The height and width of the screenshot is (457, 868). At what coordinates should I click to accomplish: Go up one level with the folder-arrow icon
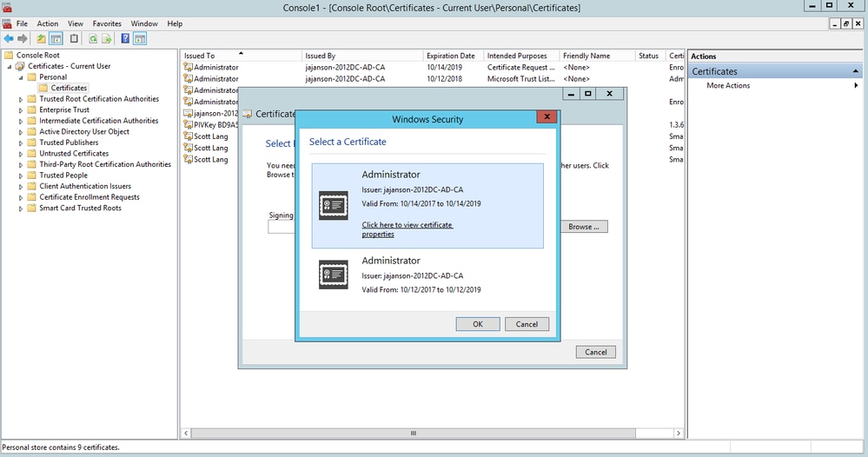[42, 39]
